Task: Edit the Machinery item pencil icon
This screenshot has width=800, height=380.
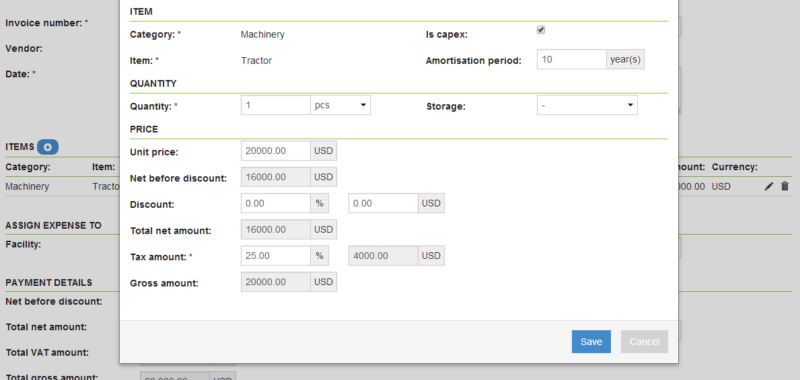Action: (769, 187)
